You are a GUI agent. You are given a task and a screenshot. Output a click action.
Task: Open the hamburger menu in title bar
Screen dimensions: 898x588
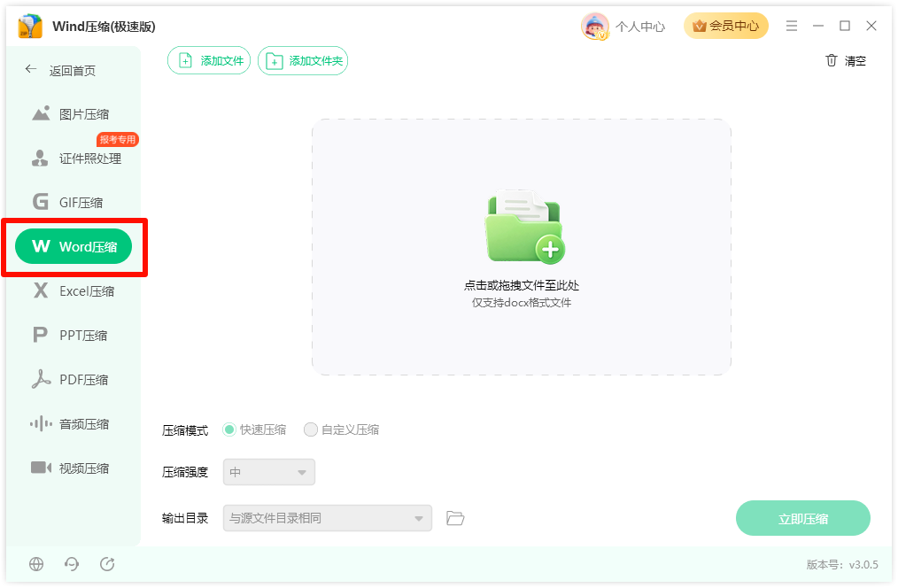(792, 26)
